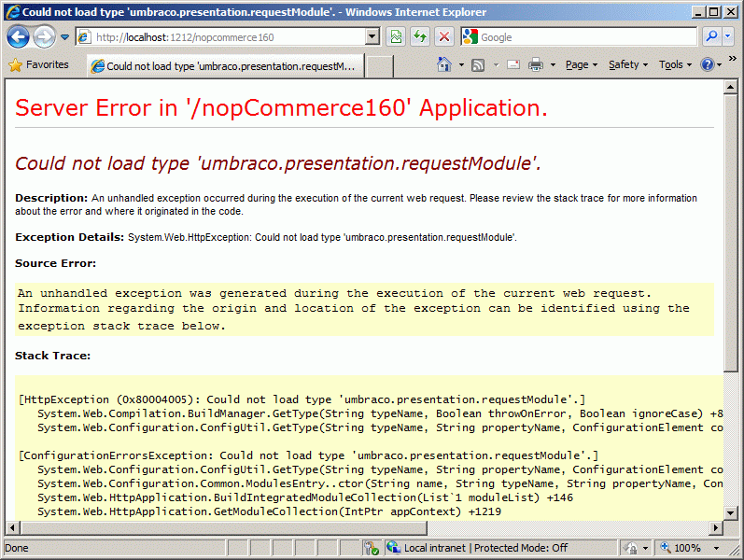Expand the Feeds dropdown arrow
Screen dimensions: 744x560
[496, 64]
